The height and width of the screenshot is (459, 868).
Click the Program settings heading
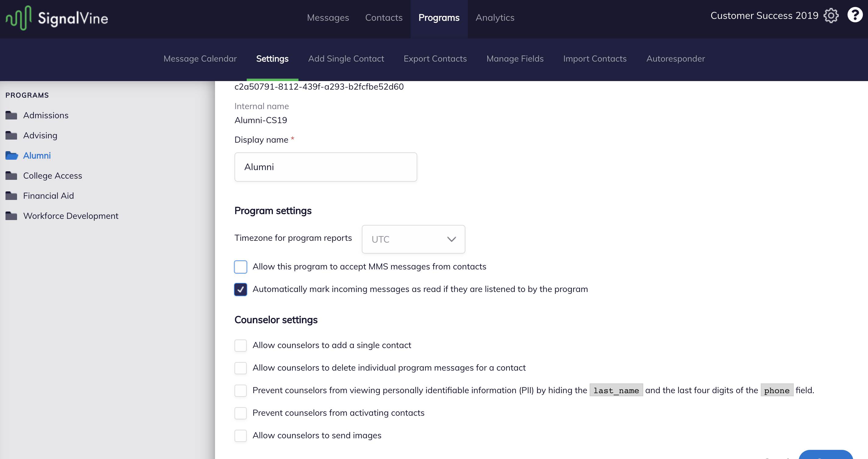pyautogui.click(x=273, y=211)
